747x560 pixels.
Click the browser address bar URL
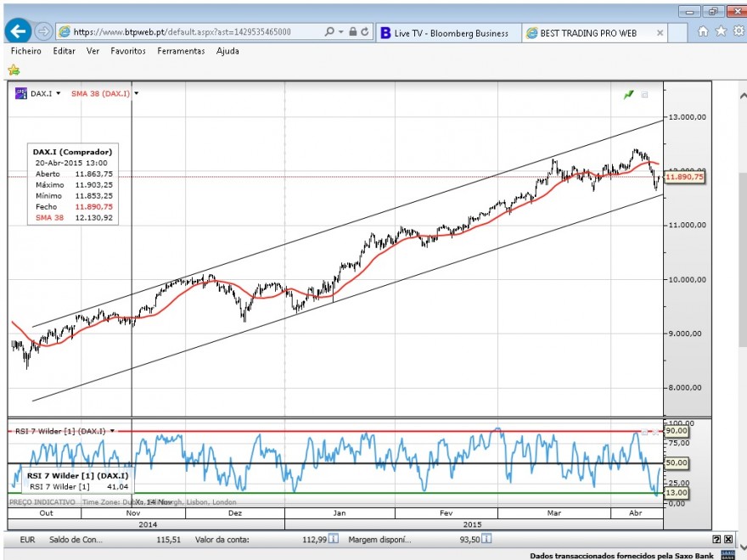pos(182,32)
